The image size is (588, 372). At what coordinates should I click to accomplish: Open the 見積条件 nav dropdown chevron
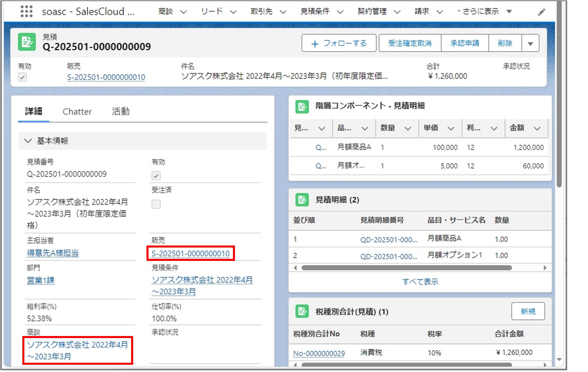[x=340, y=12]
